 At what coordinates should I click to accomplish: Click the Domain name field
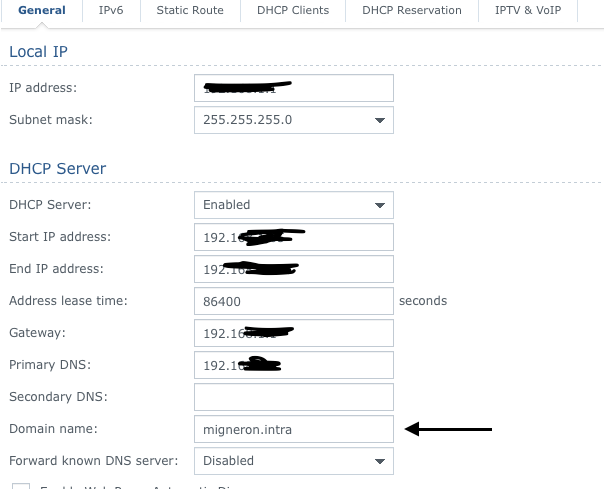coord(293,429)
